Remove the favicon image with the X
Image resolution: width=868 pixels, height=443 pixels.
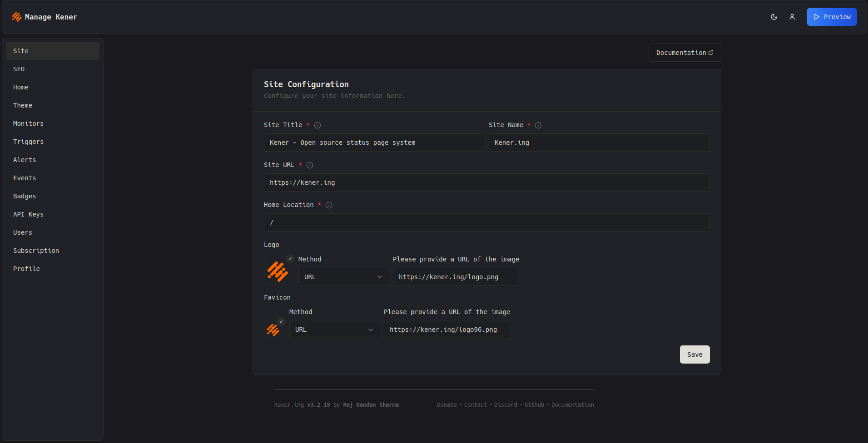(281, 322)
